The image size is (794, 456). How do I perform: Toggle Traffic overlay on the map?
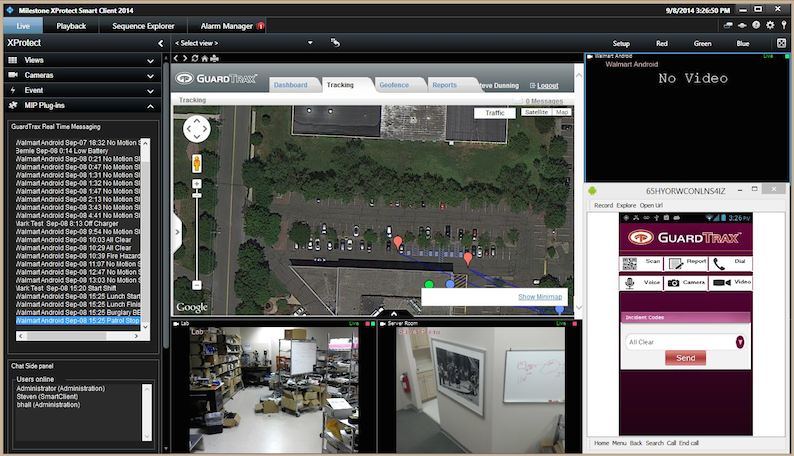(495, 113)
